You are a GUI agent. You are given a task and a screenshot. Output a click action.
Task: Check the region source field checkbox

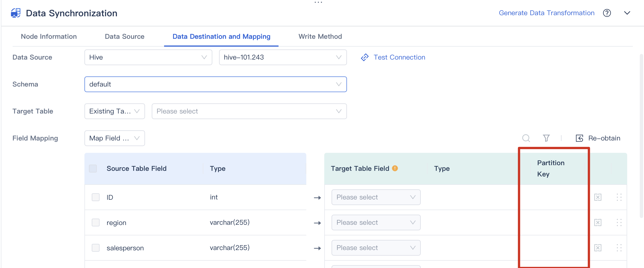click(x=96, y=222)
